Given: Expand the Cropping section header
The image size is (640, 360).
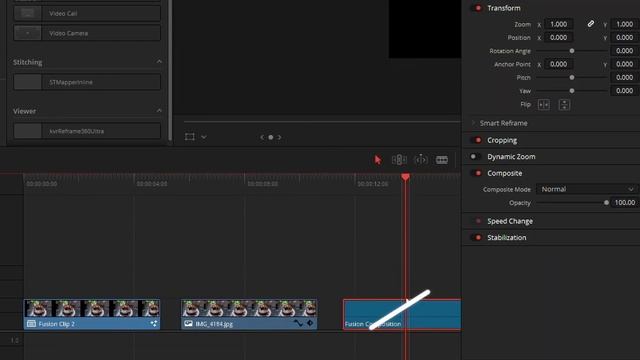Looking at the screenshot, I should pos(502,140).
